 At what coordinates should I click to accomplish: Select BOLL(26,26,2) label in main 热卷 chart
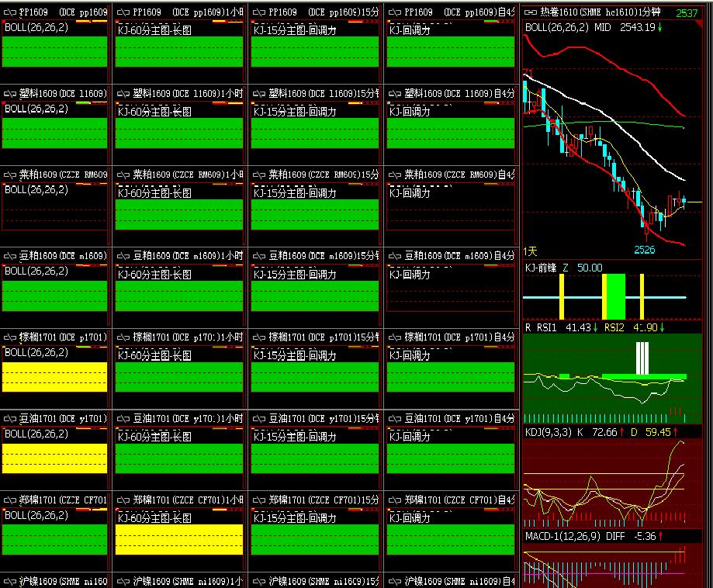point(558,27)
